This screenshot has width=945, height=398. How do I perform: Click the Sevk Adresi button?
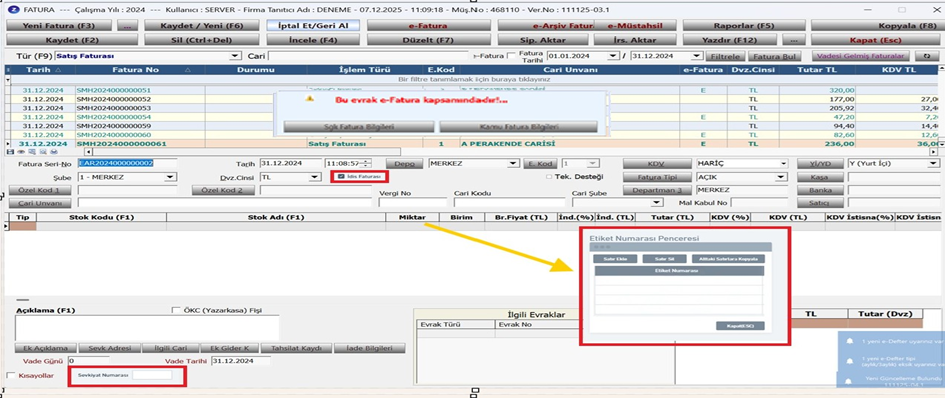(x=110, y=349)
